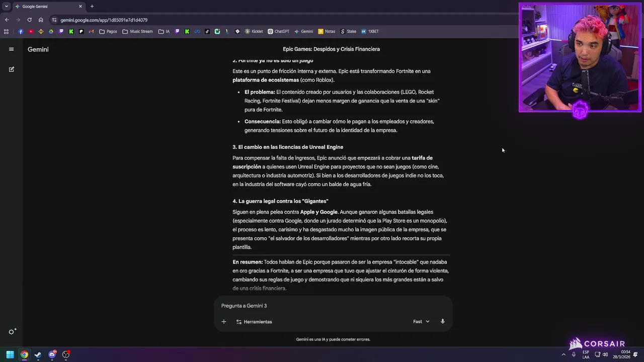The image size is (644, 362).
Task: Click the bold text Apple y Google
Action: point(319,212)
